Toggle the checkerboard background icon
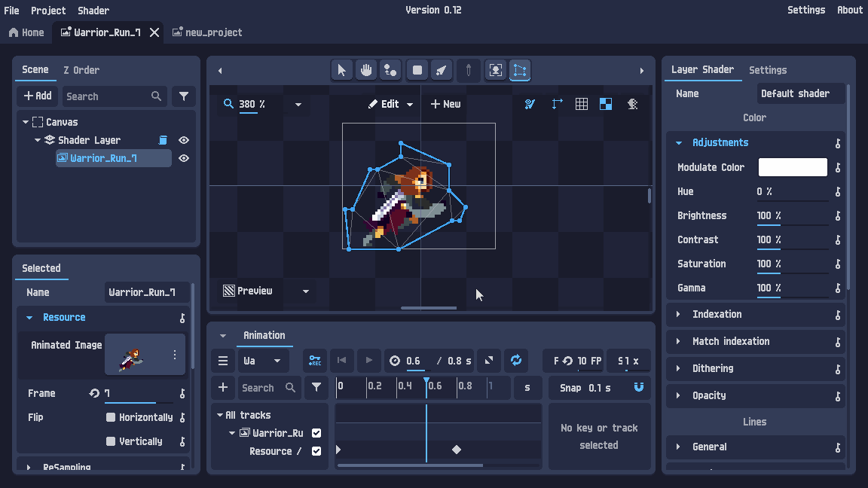Viewport: 868px width, 488px height. 606,104
